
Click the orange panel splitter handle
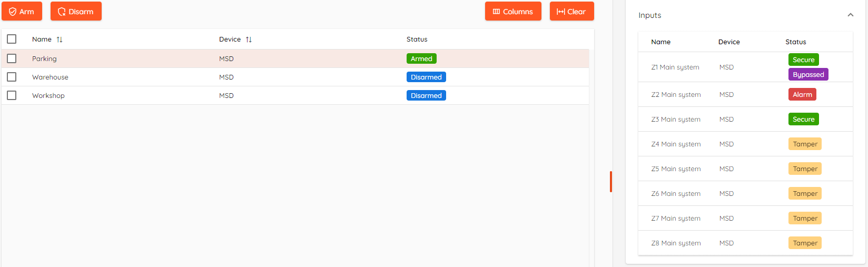coord(611,182)
